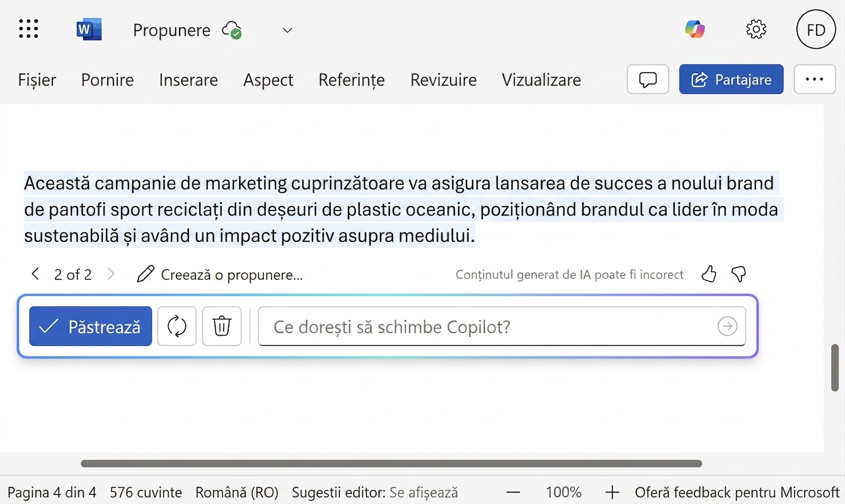Image resolution: width=845 pixels, height=504 pixels.
Task: Click the '2 of 2' draft counter
Action: coord(73,275)
